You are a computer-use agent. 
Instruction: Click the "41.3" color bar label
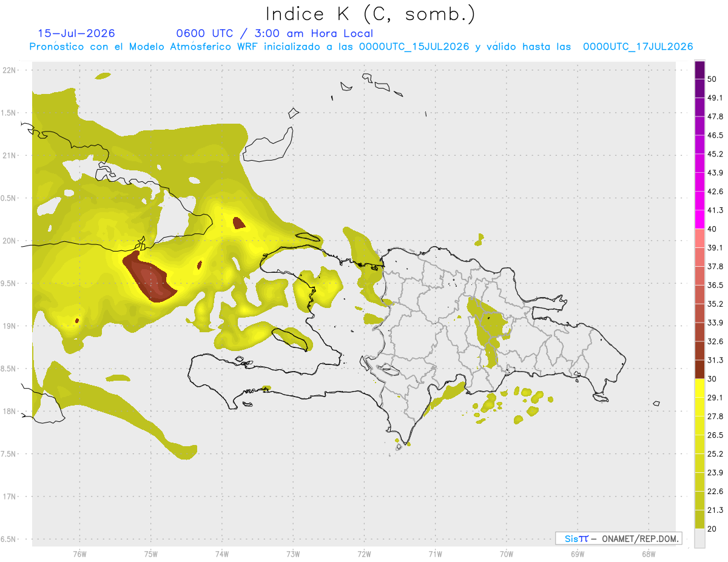point(715,211)
